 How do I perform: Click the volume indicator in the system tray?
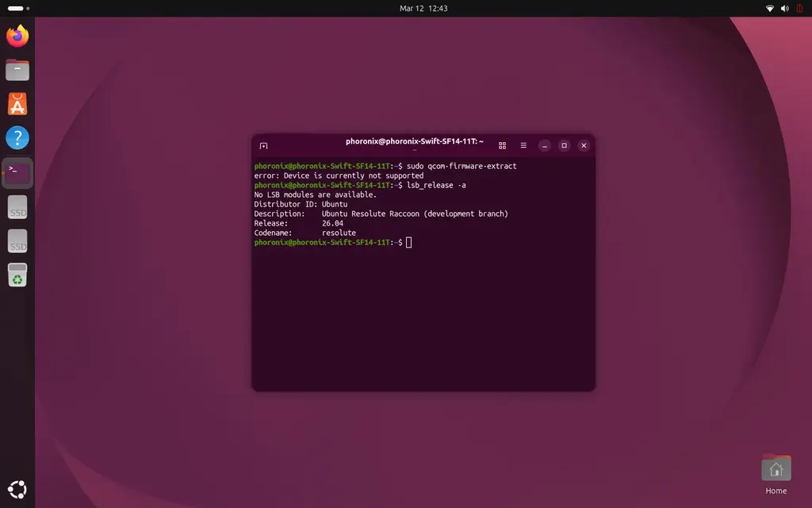tap(784, 8)
